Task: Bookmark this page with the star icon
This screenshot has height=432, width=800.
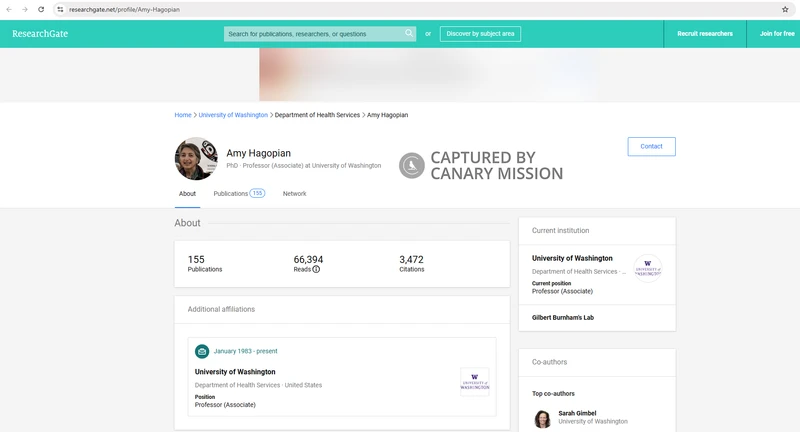Action: pyautogui.click(x=785, y=9)
